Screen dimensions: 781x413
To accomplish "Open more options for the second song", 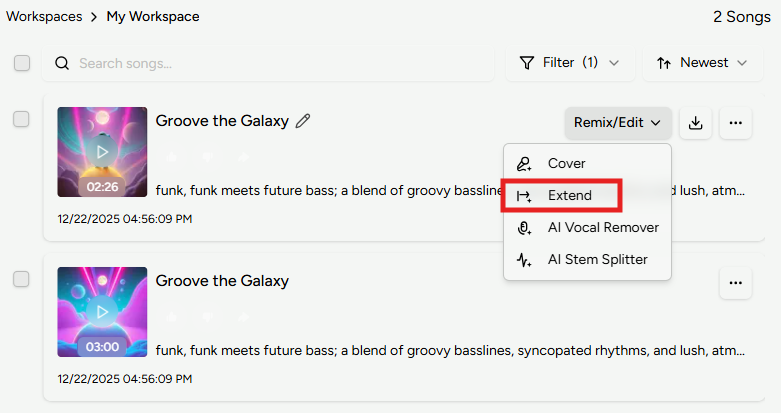I will (736, 283).
